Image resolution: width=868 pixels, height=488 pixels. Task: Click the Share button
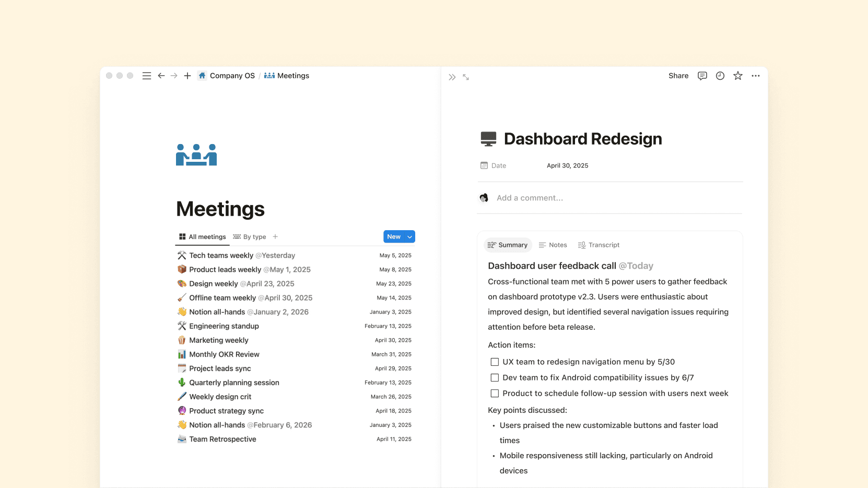coord(678,76)
